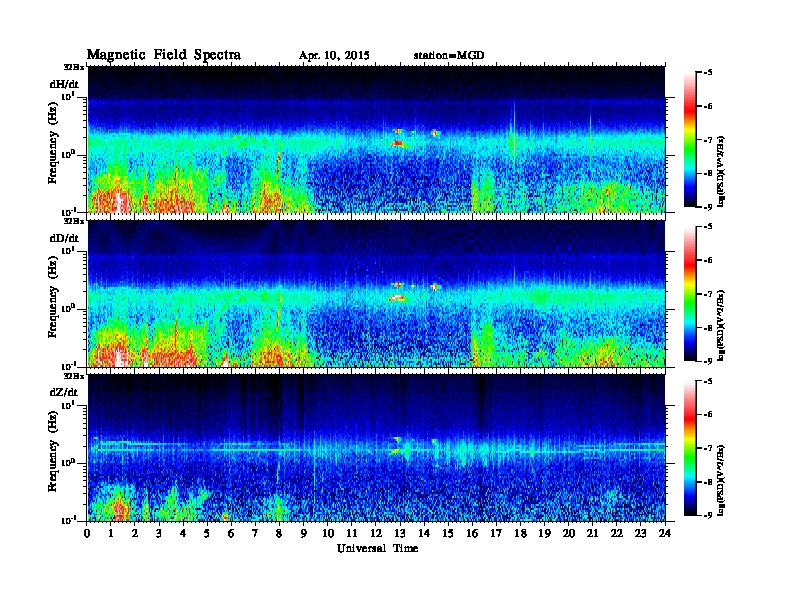Click the '24' tick on Universal Time axis

(665, 533)
